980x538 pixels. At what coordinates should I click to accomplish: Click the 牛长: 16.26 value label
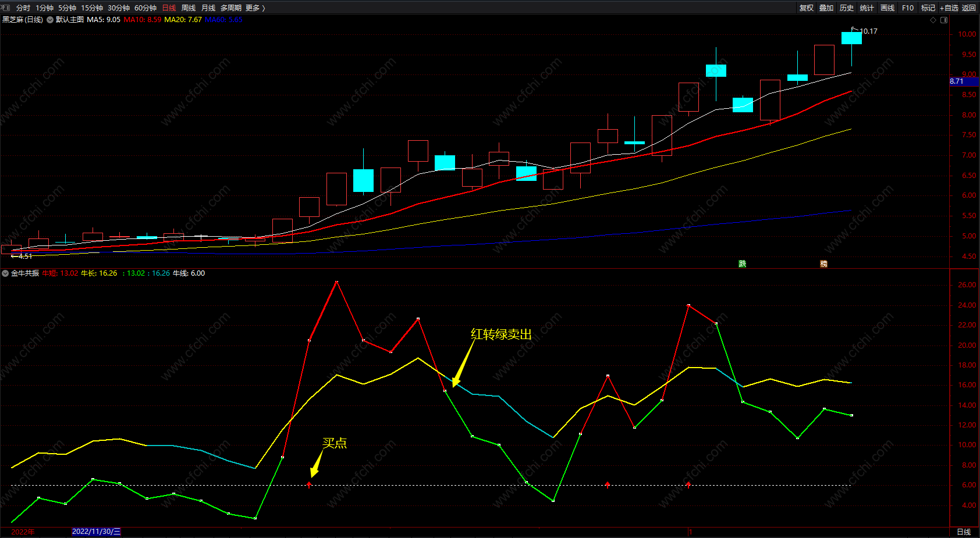[99, 273]
